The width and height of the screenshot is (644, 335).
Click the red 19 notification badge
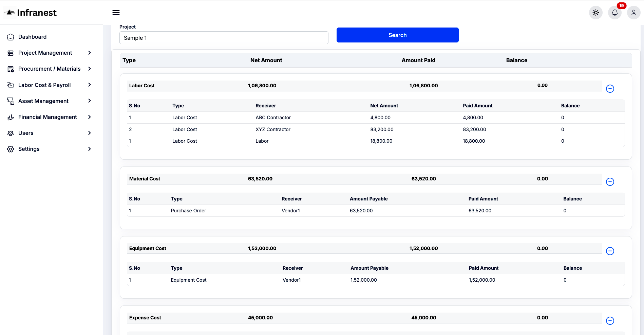click(621, 5)
